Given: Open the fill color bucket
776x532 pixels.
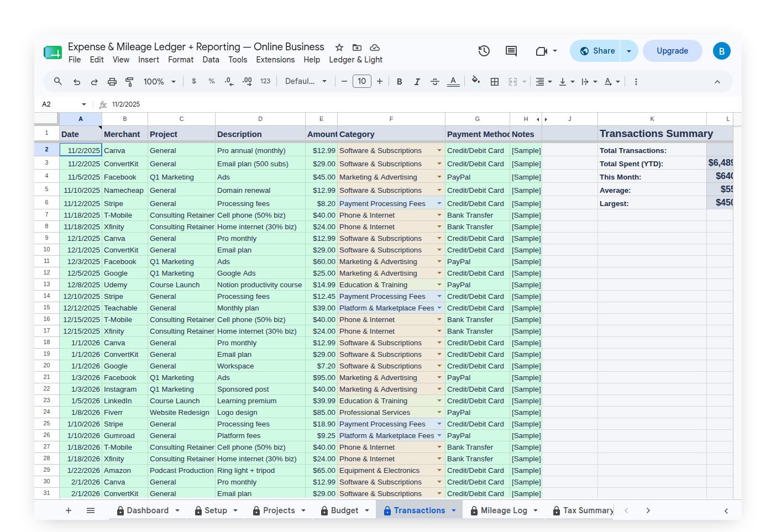Looking at the screenshot, I should click(x=476, y=81).
